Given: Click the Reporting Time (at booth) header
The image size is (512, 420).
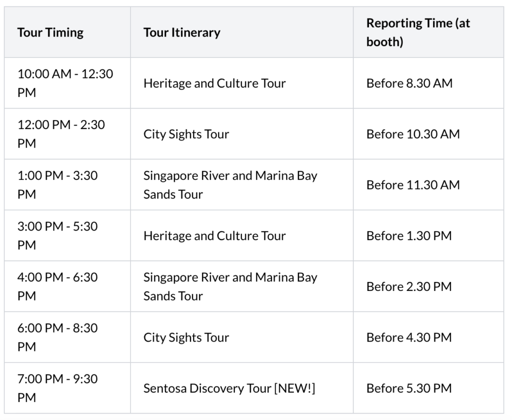Looking at the screenshot, I should 418,32.
